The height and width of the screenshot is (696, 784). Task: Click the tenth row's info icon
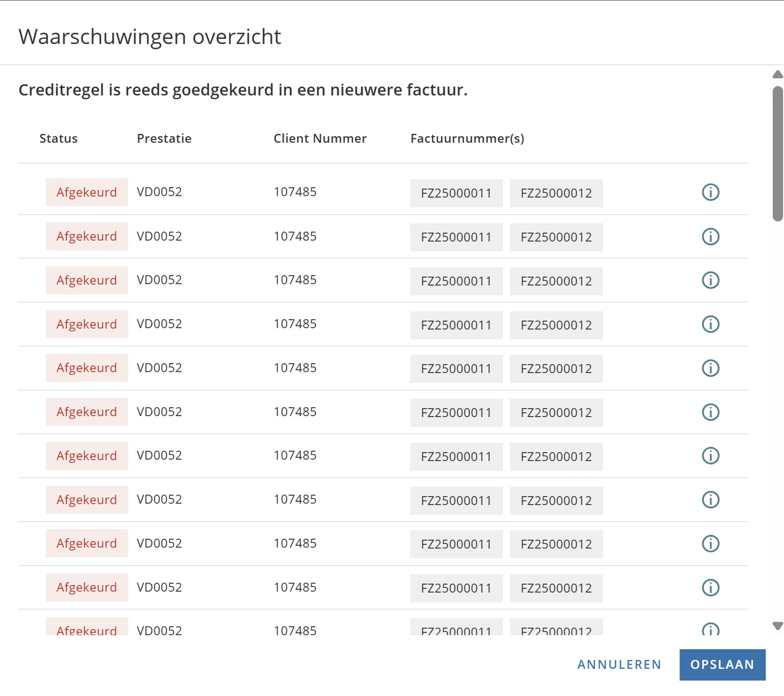710,588
